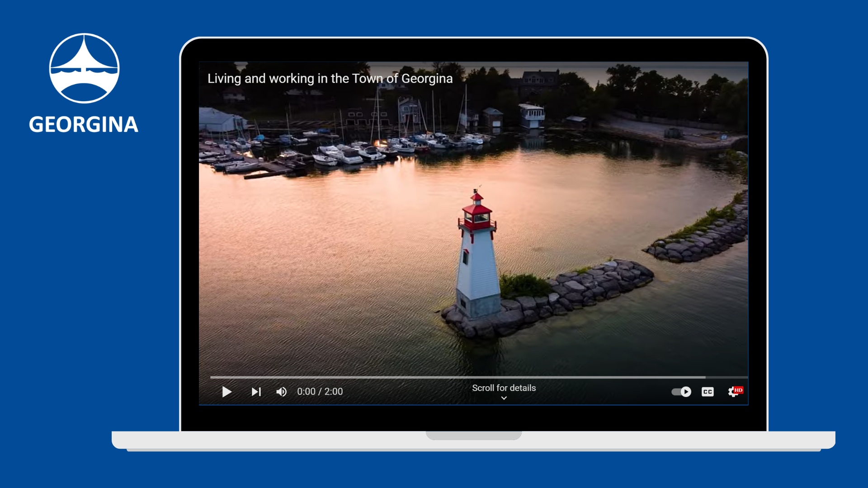Skip to the next video

[x=256, y=392]
